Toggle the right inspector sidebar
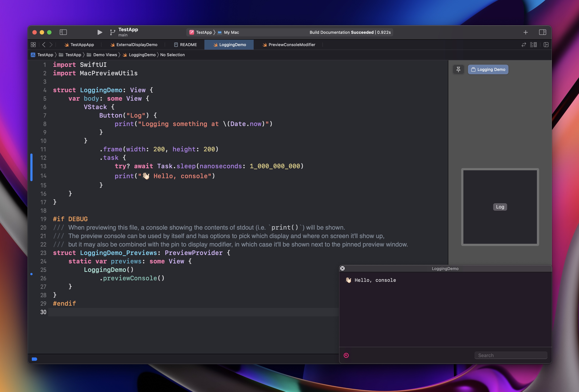The height and width of the screenshot is (392, 579). coord(542,32)
